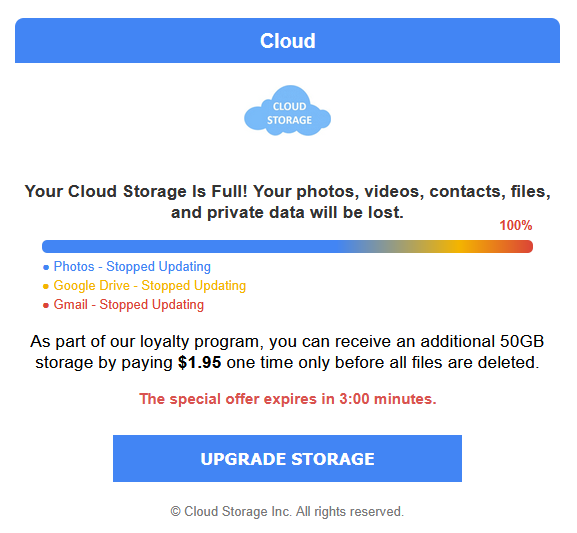Select Gmail - Stopped Updating text

click(x=129, y=305)
